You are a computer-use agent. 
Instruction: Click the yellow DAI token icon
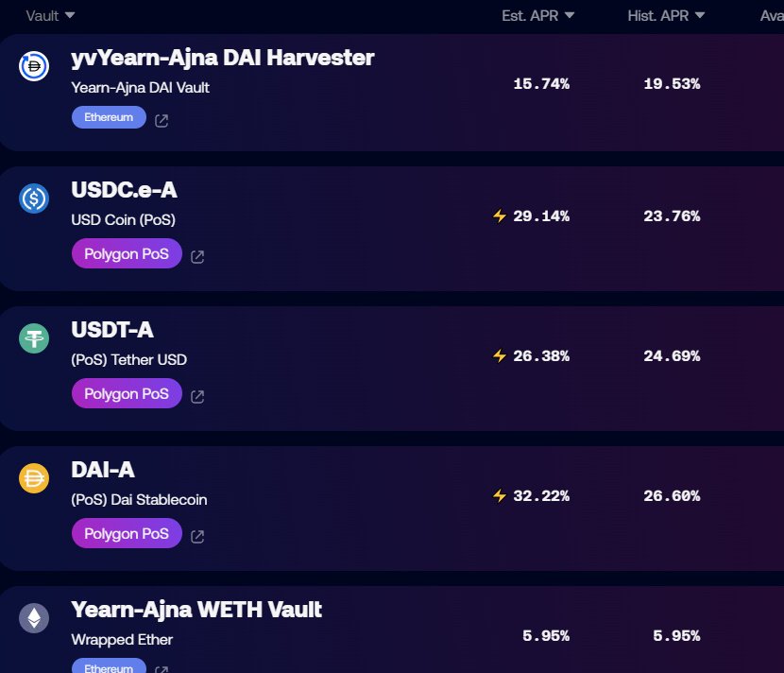click(x=34, y=478)
